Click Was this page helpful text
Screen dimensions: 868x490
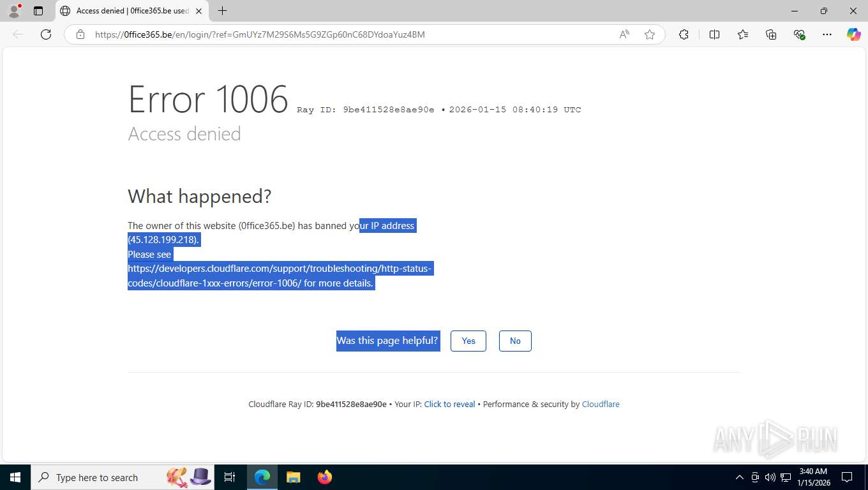click(x=387, y=341)
